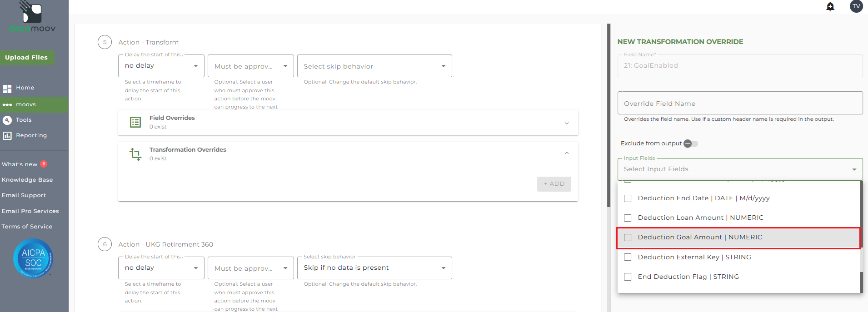Screen dimensions: 868x312
Task: Click the Field Overrides list icon
Action: pos(135,122)
